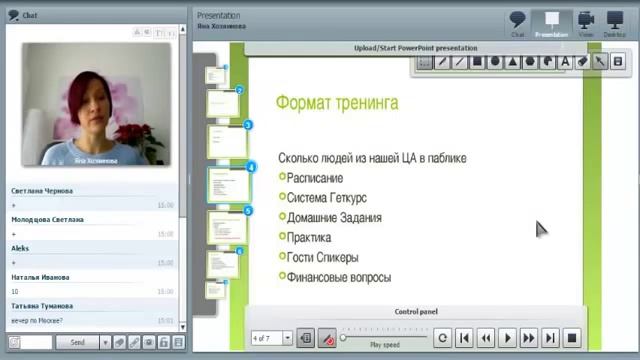Fast forward to the next slide
Viewport: 640px width, 360px height.
[x=529, y=338]
